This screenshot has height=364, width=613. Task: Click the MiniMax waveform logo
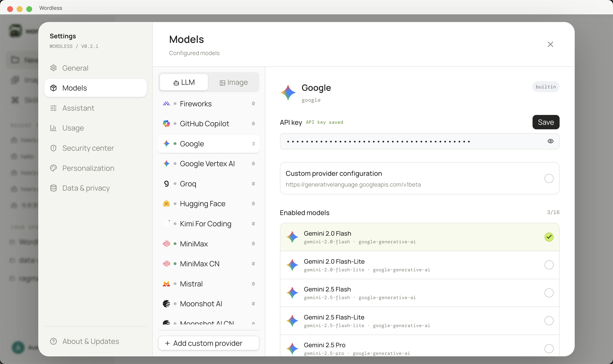point(166,244)
